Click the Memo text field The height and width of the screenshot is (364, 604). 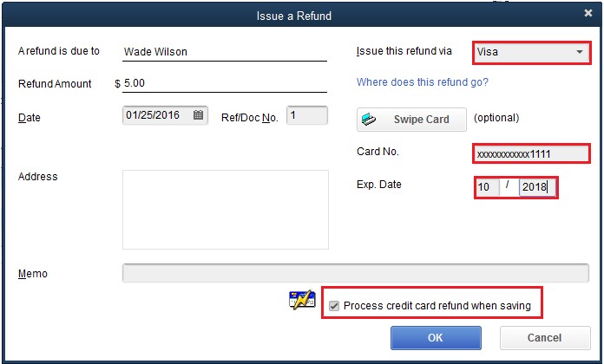pyautogui.click(x=356, y=273)
